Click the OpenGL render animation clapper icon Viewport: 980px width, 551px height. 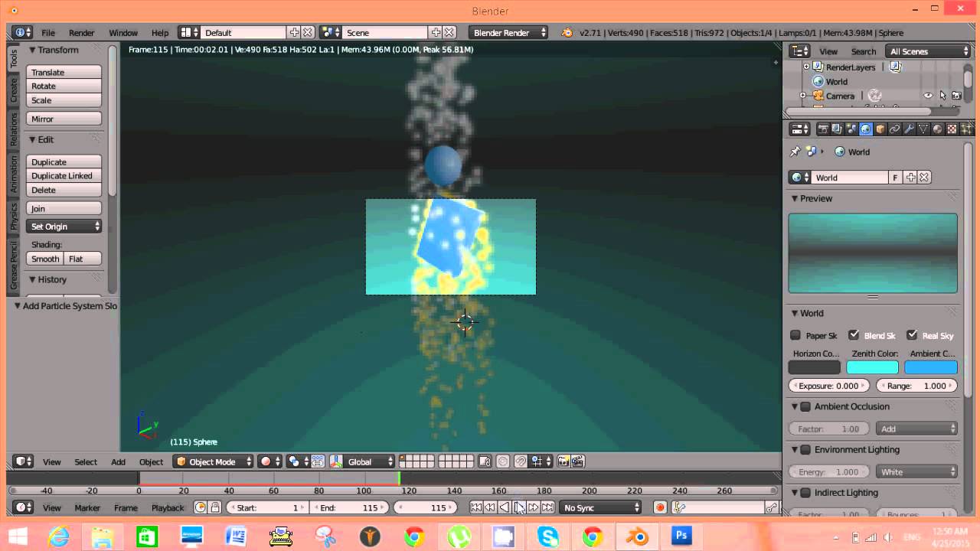pos(578,461)
